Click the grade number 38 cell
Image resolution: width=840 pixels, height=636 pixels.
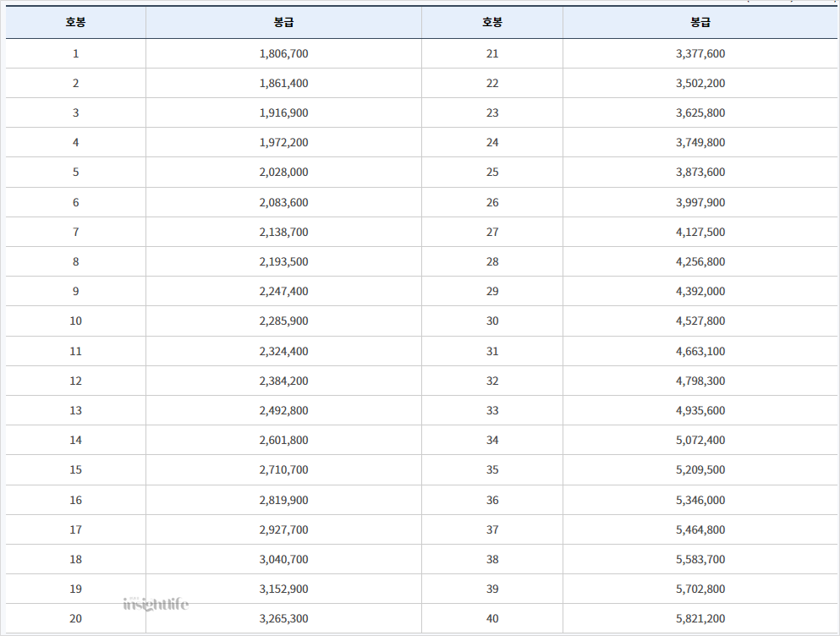click(x=491, y=559)
